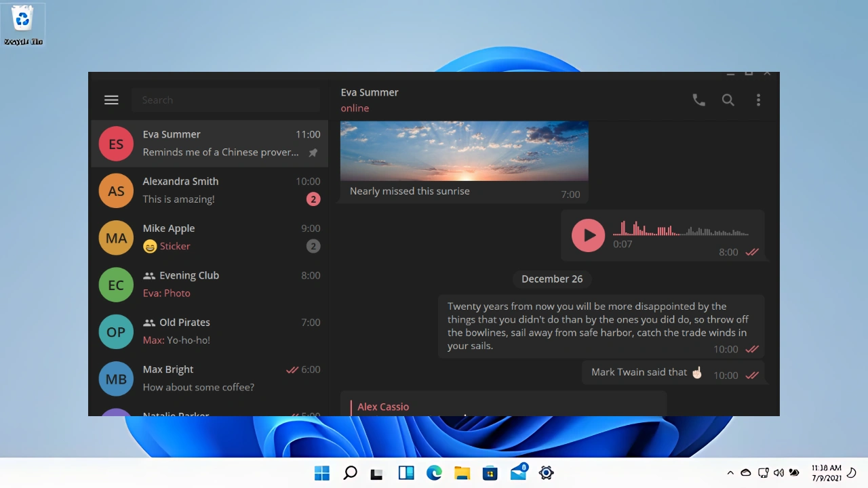This screenshot has height=488, width=868.
Task: Seek within the voice message waveform
Action: (x=681, y=228)
